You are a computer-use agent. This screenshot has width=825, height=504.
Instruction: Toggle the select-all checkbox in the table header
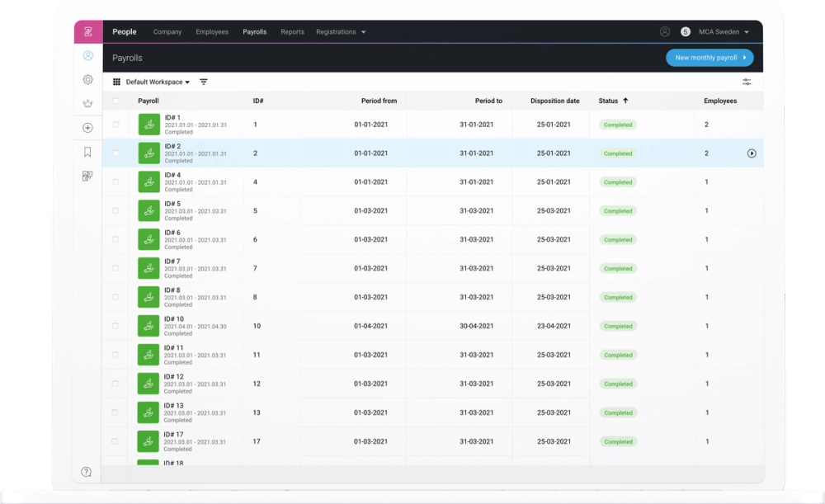pos(115,100)
